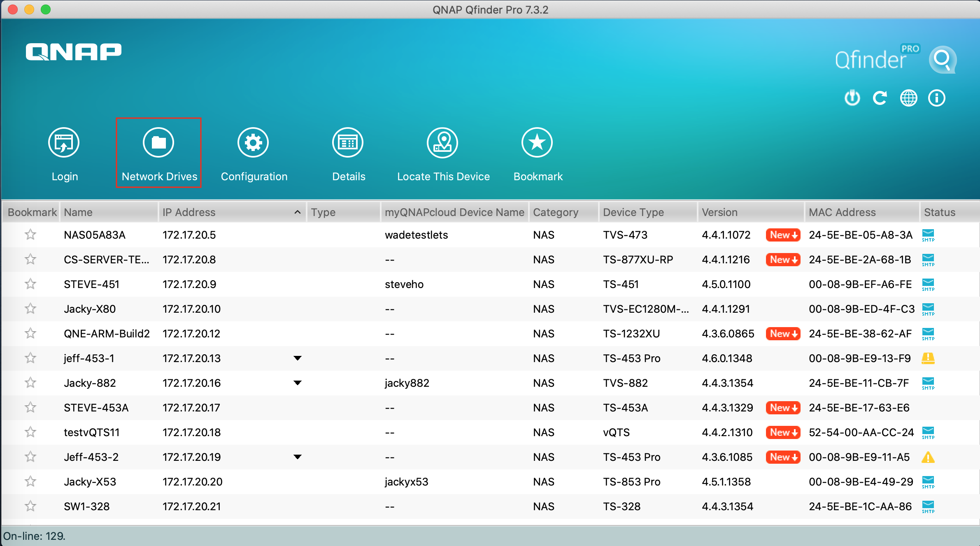The width and height of the screenshot is (980, 546).
Task: Click the Bookmark star toolbar icon
Action: click(537, 143)
